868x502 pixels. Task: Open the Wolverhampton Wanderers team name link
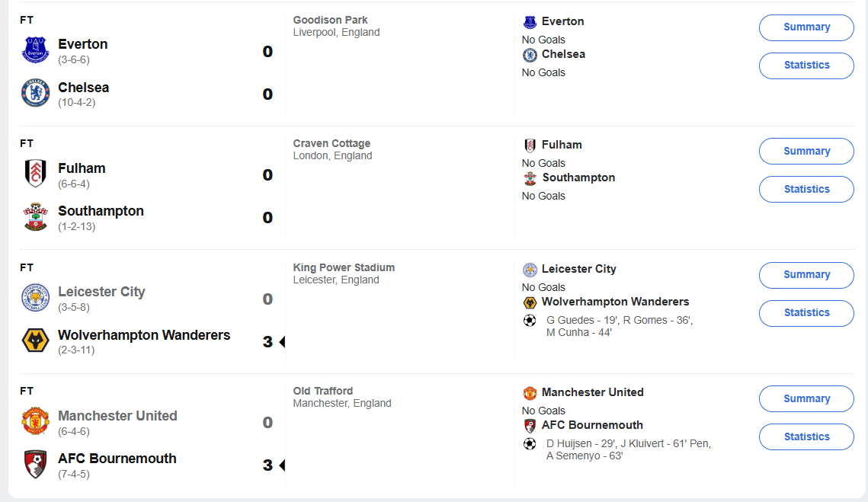(144, 335)
